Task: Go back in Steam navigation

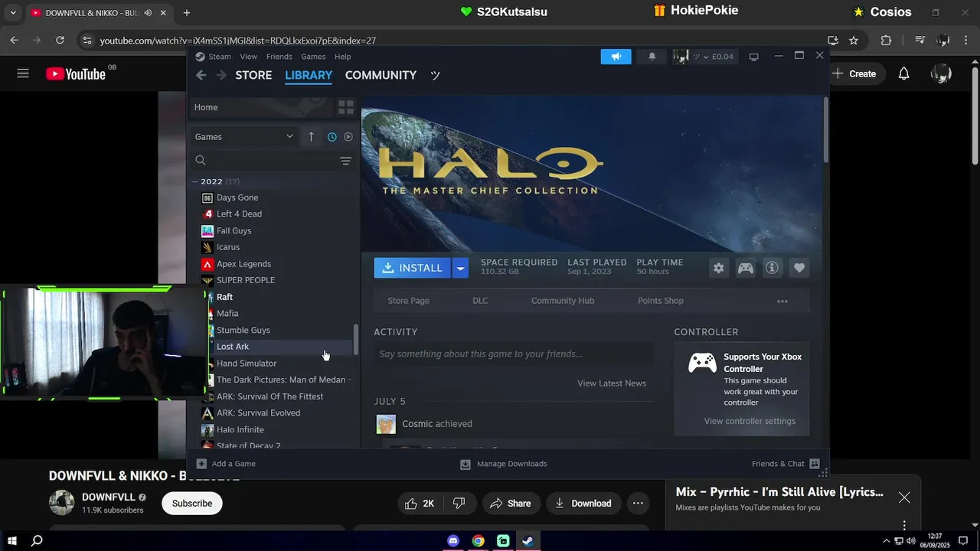Action: [201, 75]
